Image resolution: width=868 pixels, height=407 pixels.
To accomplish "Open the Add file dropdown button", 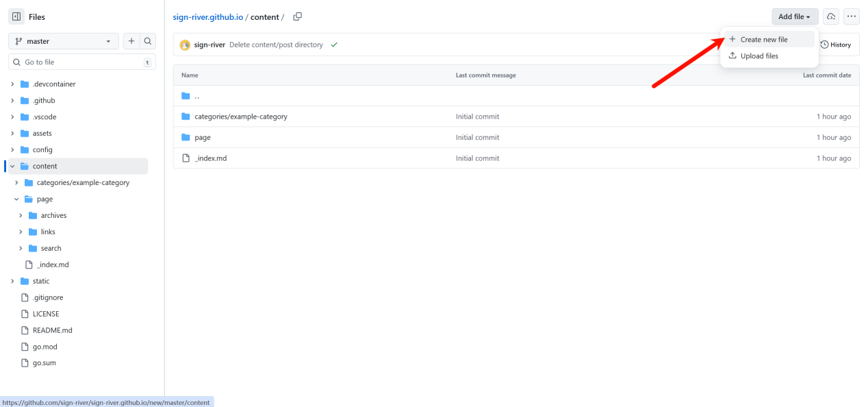I will click(x=795, y=16).
